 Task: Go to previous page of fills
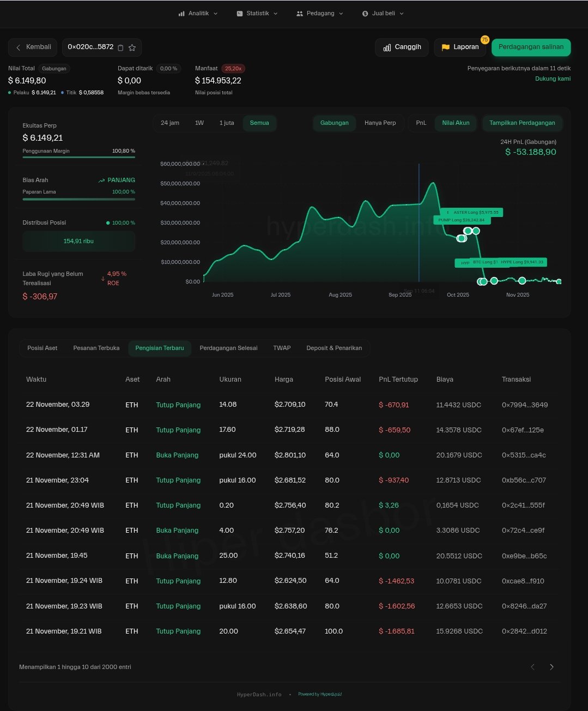pyautogui.click(x=532, y=667)
